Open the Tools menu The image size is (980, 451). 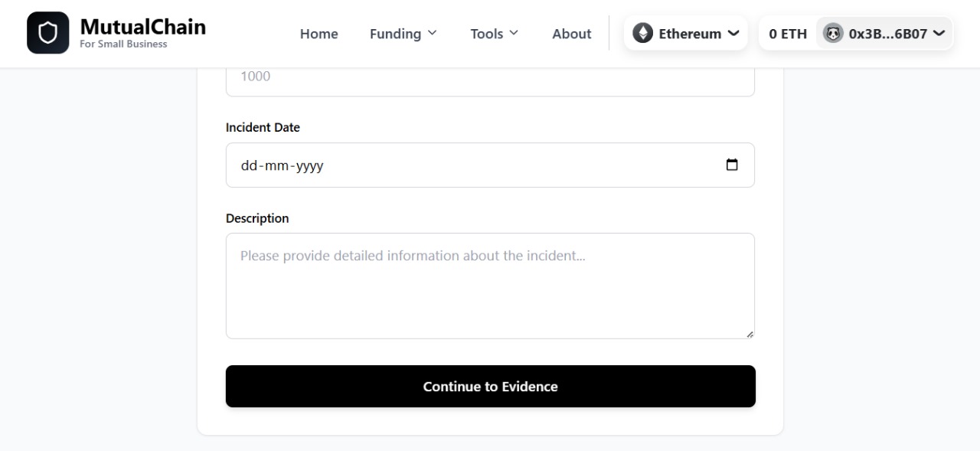coord(486,34)
